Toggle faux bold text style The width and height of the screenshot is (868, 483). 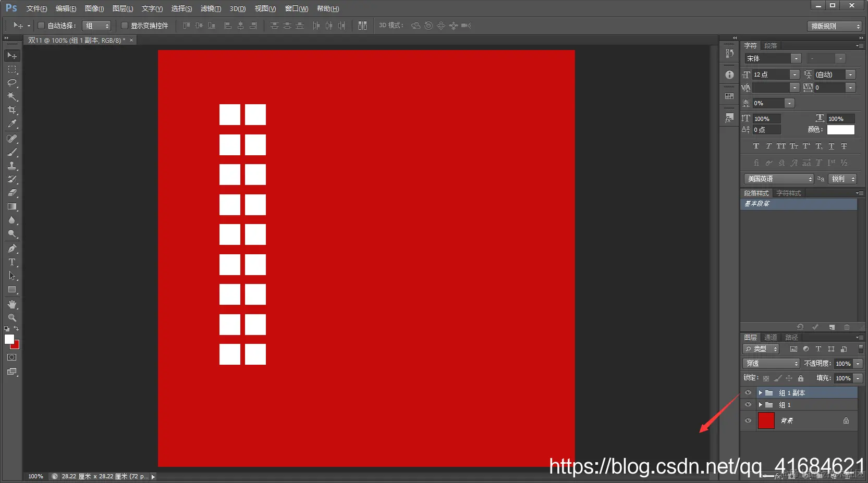pyautogui.click(x=756, y=146)
